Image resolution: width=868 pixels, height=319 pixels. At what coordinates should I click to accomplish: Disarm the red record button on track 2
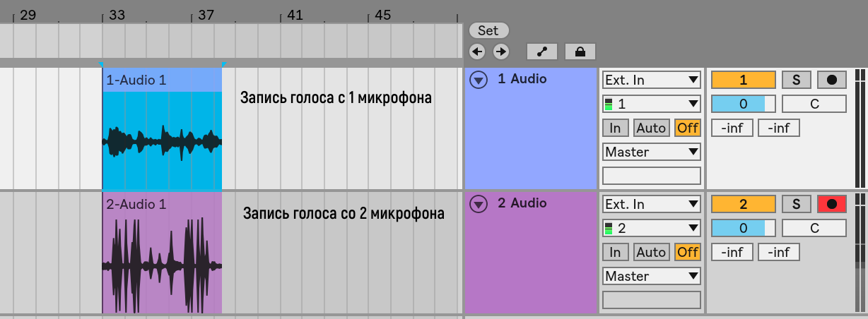[x=832, y=204]
